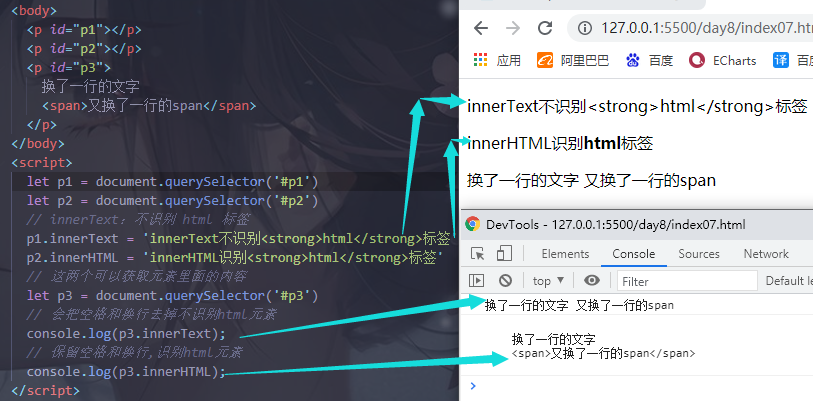This screenshot has width=813, height=401.
Task: Reload the browser page
Action: point(545,28)
